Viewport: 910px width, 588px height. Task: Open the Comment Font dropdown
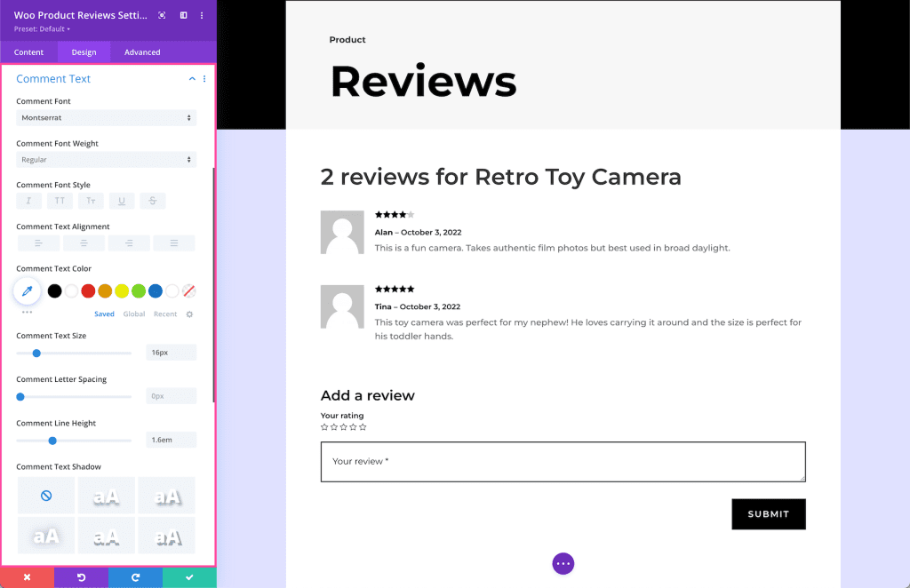coord(106,116)
